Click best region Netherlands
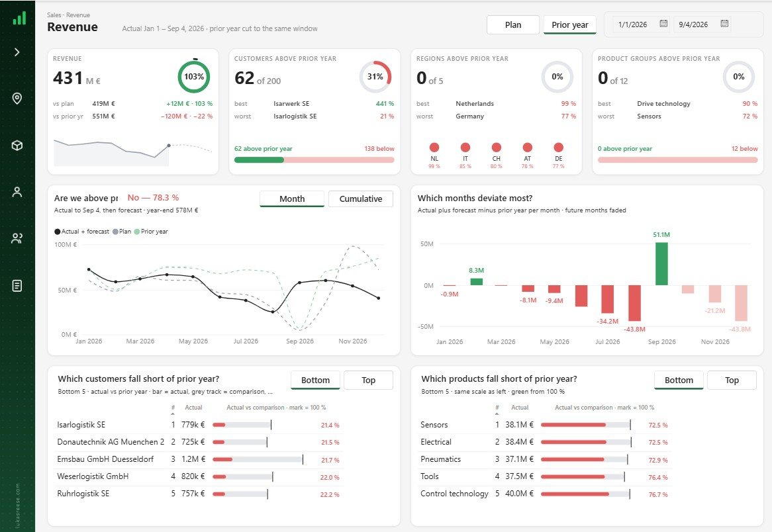The height and width of the screenshot is (532, 772). (x=475, y=103)
